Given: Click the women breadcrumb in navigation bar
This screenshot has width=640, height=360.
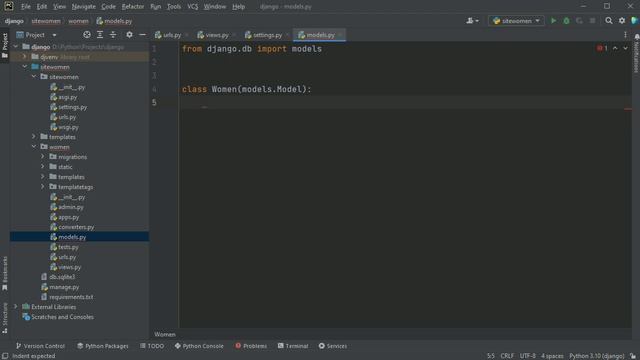Looking at the screenshot, I should point(78,21).
